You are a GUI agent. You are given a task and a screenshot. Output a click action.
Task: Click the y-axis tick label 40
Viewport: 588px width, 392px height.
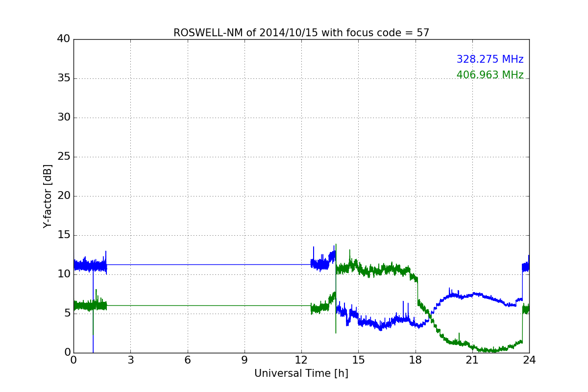63,39
